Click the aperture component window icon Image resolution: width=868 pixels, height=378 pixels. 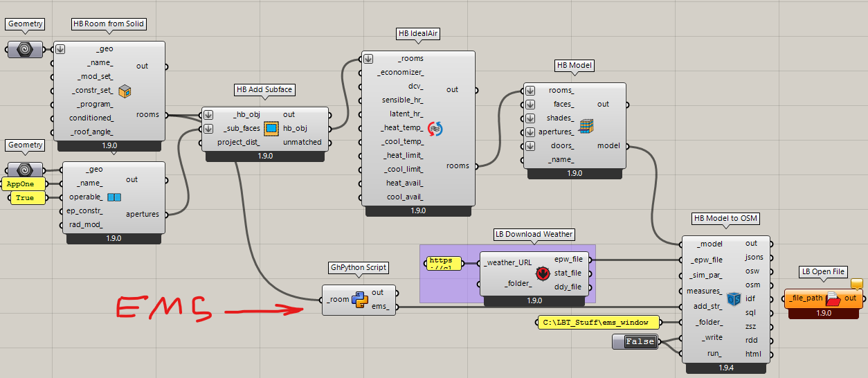[x=114, y=197]
